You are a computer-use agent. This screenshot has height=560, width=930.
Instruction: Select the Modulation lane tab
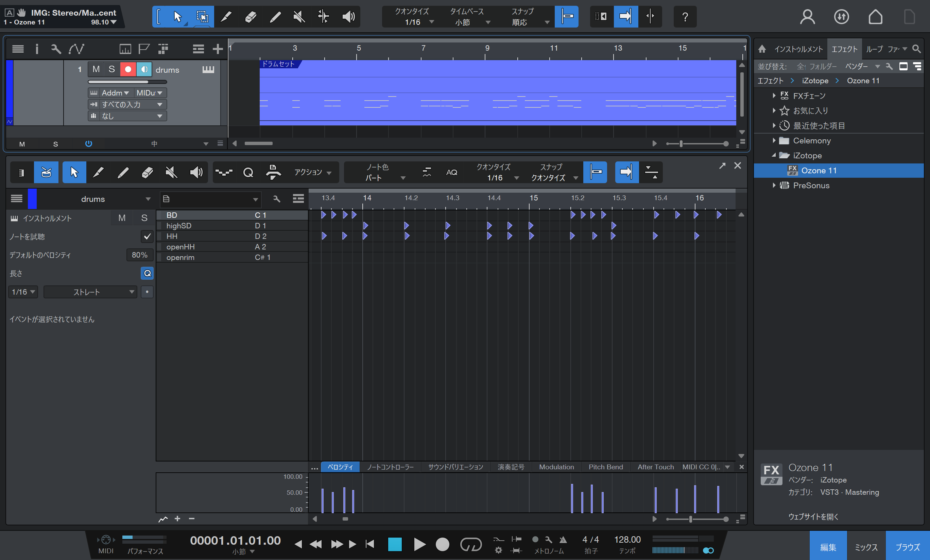click(556, 467)
